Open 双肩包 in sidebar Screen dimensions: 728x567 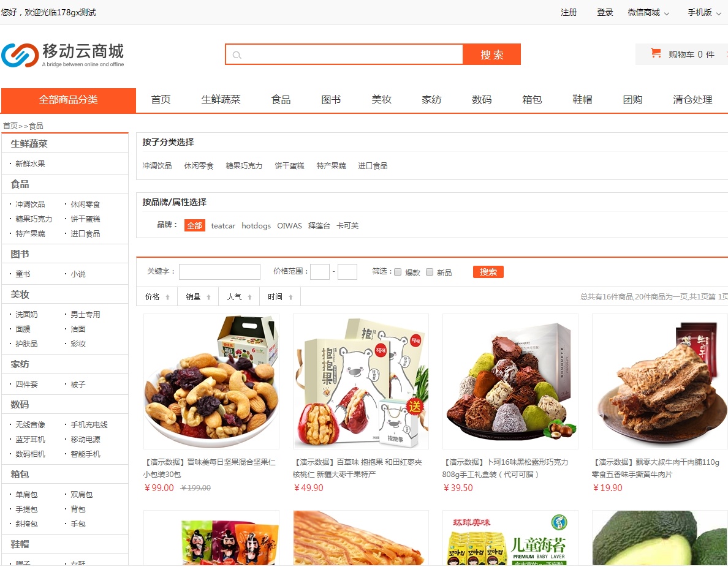pos(82,495)
